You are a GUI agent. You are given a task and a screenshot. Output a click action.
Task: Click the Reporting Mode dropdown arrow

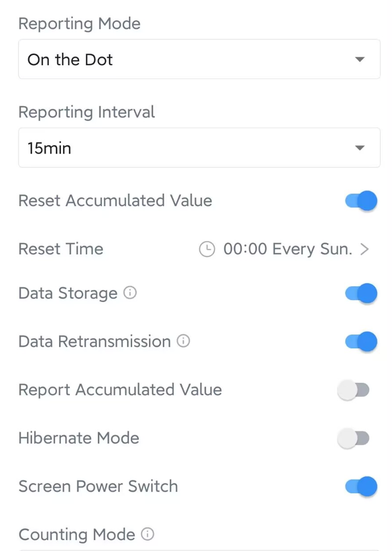(x=360, y=60)
